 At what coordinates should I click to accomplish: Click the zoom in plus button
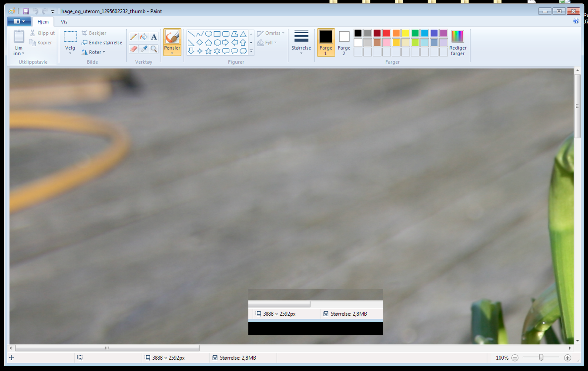[567, 358]
